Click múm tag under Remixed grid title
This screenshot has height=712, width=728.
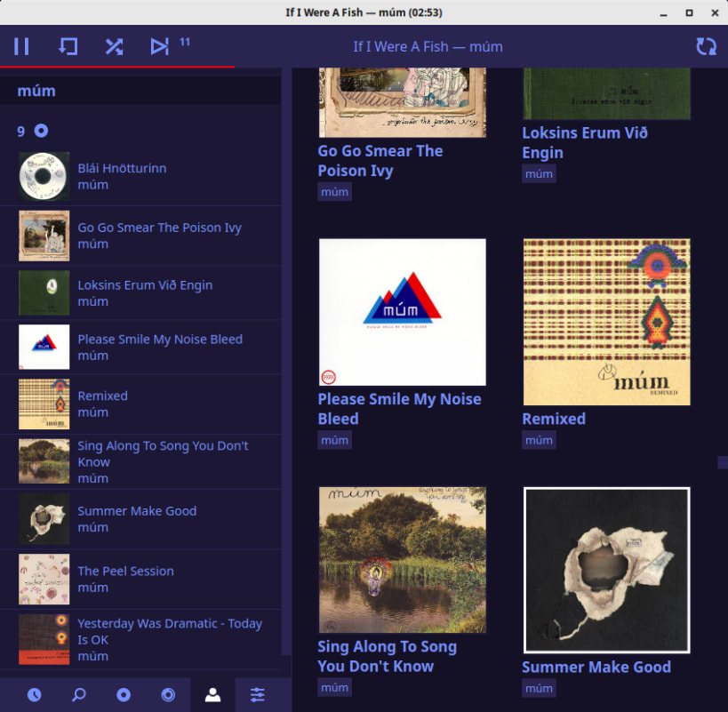[x=539, y=440]
